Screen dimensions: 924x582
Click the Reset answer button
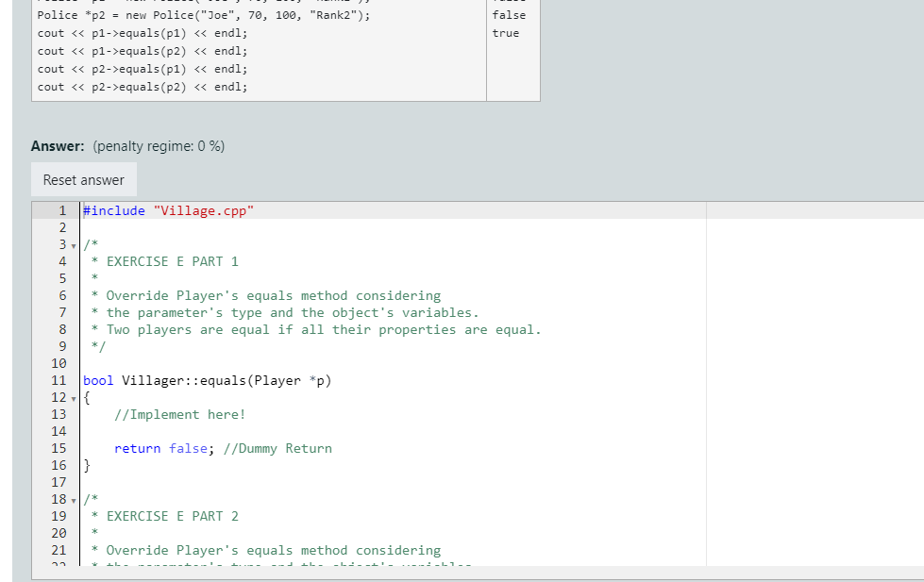tap(83, 178)
